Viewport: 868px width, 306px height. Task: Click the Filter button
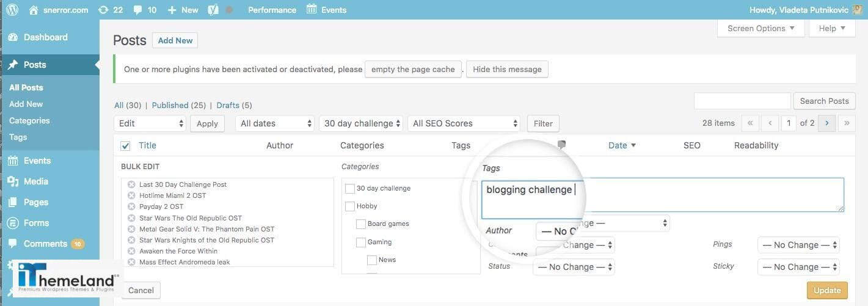(543, 123)
